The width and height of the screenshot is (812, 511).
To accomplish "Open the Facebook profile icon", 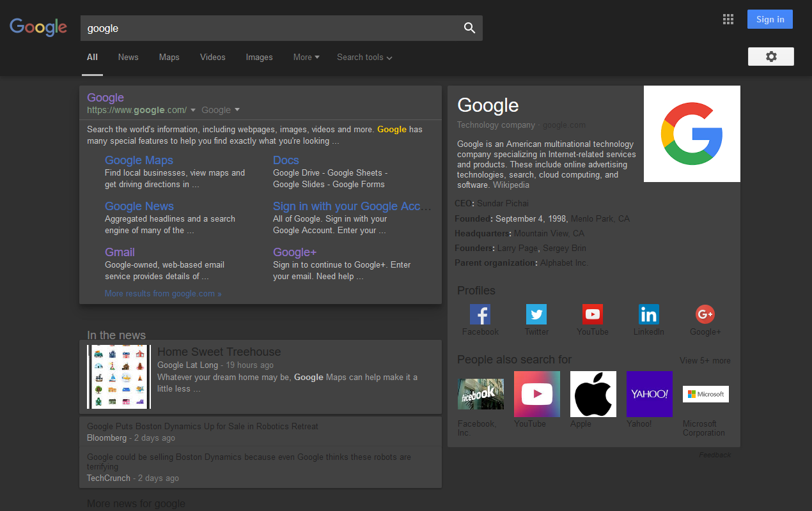I will coord(480,314).
